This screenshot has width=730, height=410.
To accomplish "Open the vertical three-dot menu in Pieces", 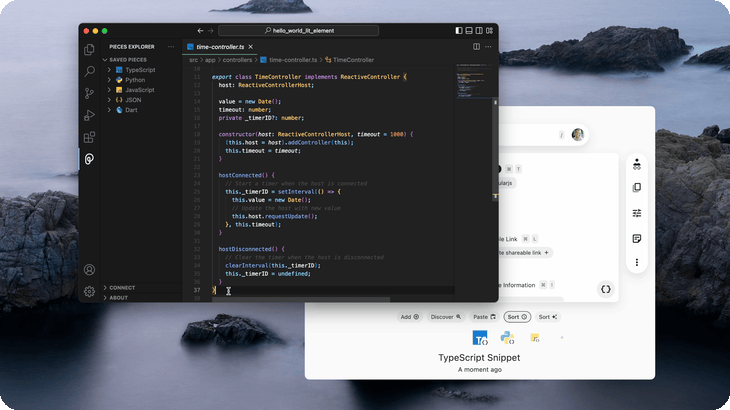I will (636, 262).
